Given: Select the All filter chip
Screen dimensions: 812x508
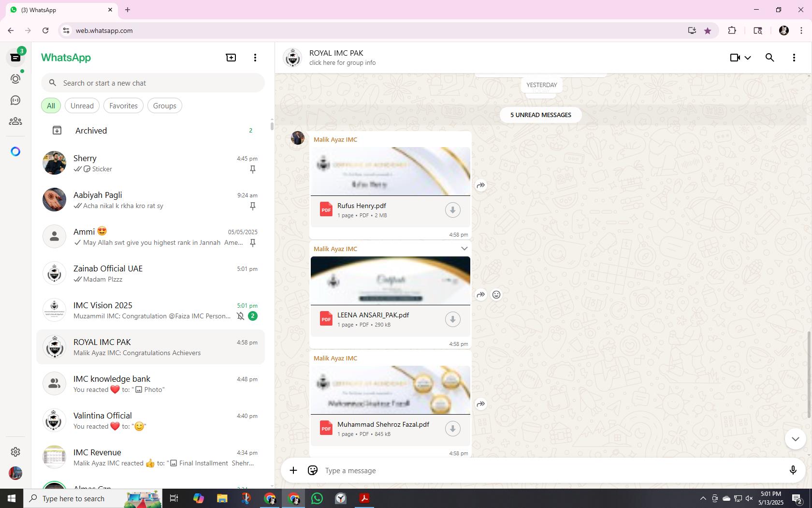Looking at the screenshot, I should tap(51, 105).
